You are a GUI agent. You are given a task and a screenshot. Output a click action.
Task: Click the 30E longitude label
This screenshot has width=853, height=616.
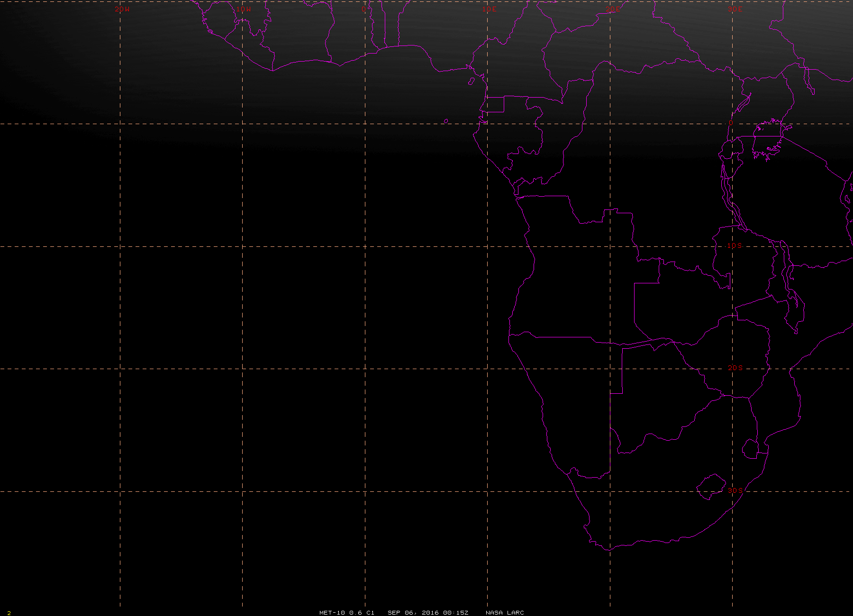[735, 9]
